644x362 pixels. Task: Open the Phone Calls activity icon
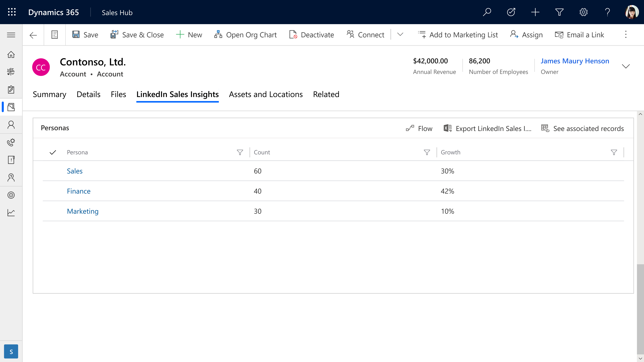click(11, 142)
